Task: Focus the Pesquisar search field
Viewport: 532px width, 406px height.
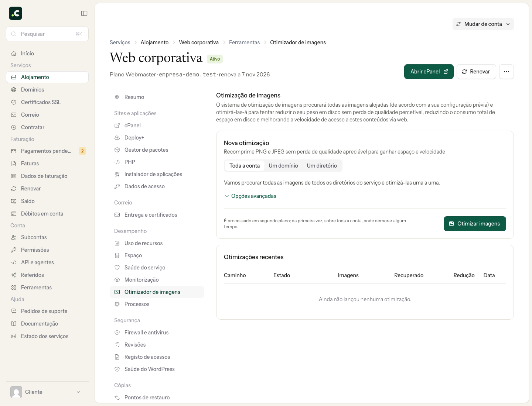Action: tap(47, 34)
